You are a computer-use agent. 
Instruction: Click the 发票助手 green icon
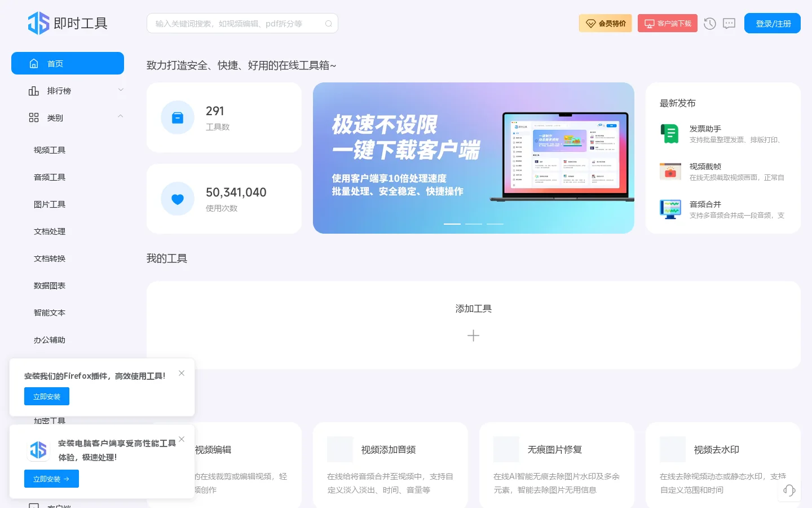click(670, 134)
